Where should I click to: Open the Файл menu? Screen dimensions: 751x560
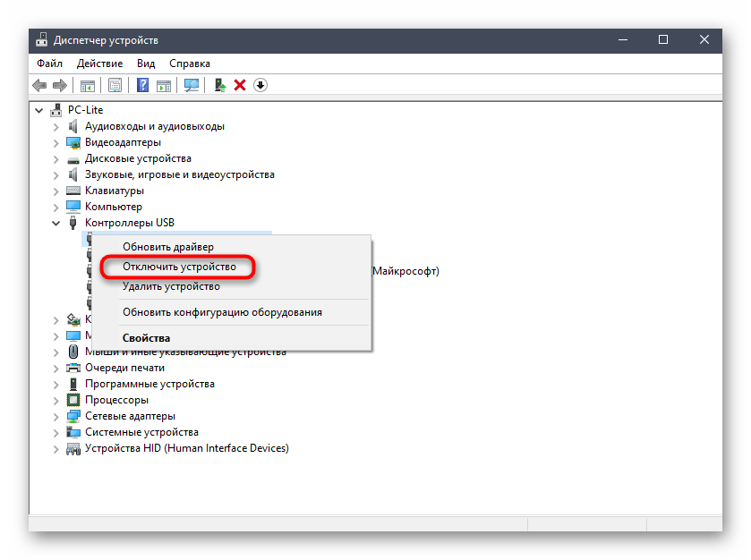(49, 64)
